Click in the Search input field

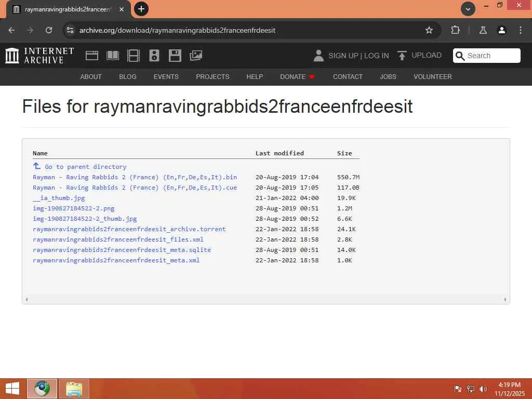pos(493,56)
